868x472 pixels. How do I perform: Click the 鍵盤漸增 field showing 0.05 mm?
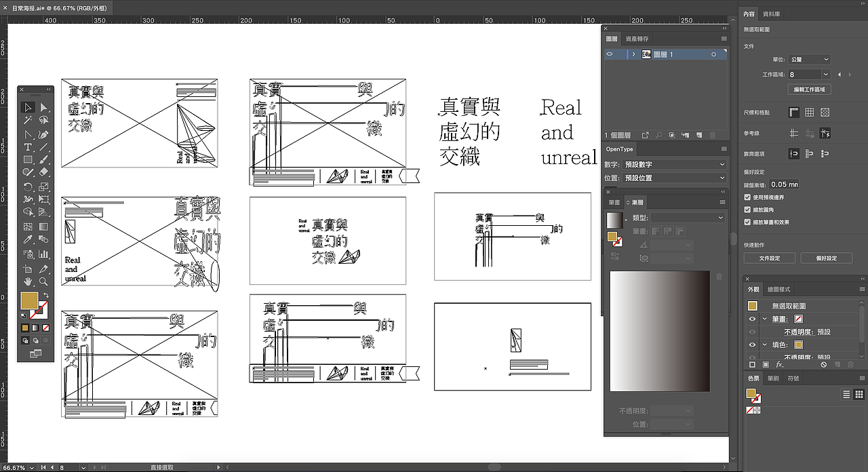coord(785,184)
